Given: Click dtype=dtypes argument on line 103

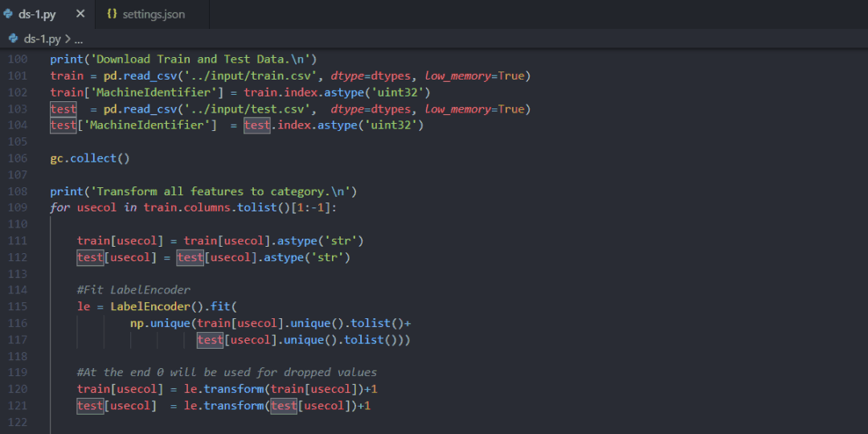Looking at the screenshot, I should [371, 109].
